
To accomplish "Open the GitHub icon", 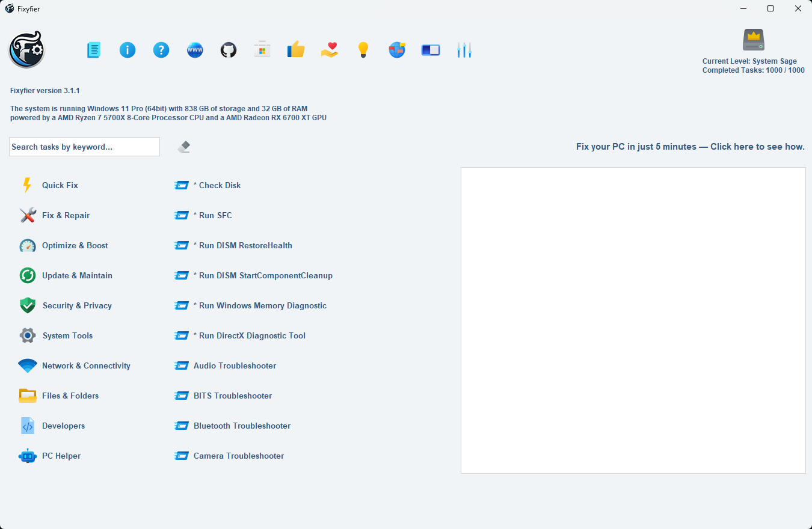I will tap(229, 50).
